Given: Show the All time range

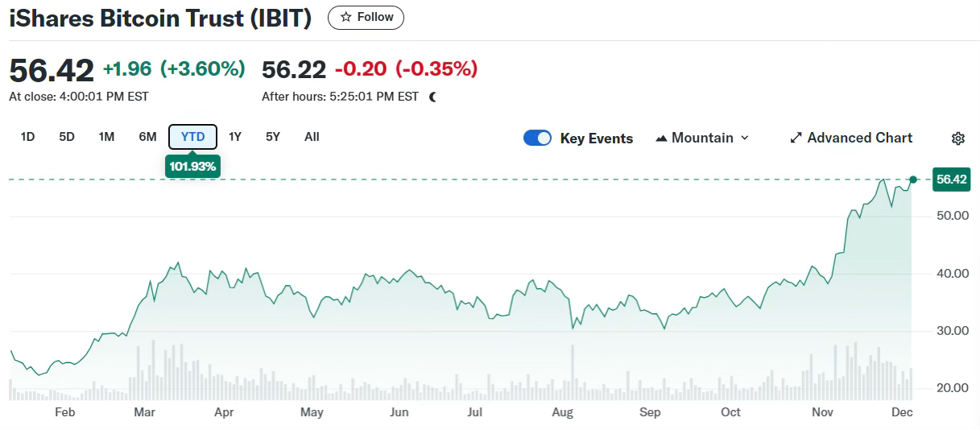Looking at the screenshot, I should pyautogui.click(x=312, y=137).
